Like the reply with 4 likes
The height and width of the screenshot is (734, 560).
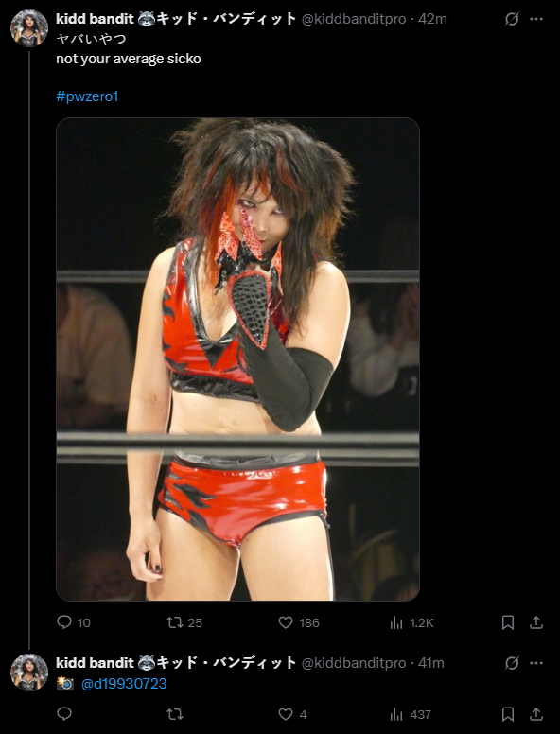(292, 714)
